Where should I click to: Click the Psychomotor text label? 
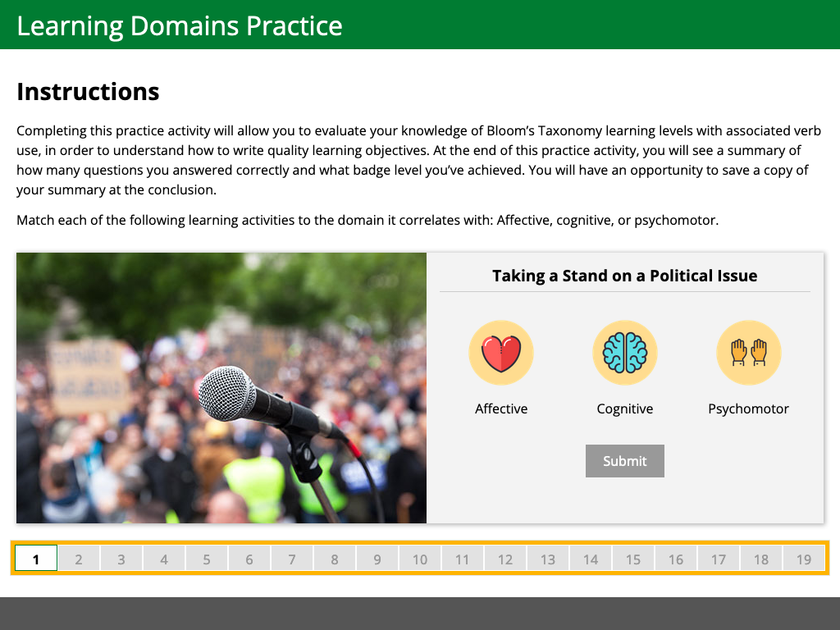(748, 409)
